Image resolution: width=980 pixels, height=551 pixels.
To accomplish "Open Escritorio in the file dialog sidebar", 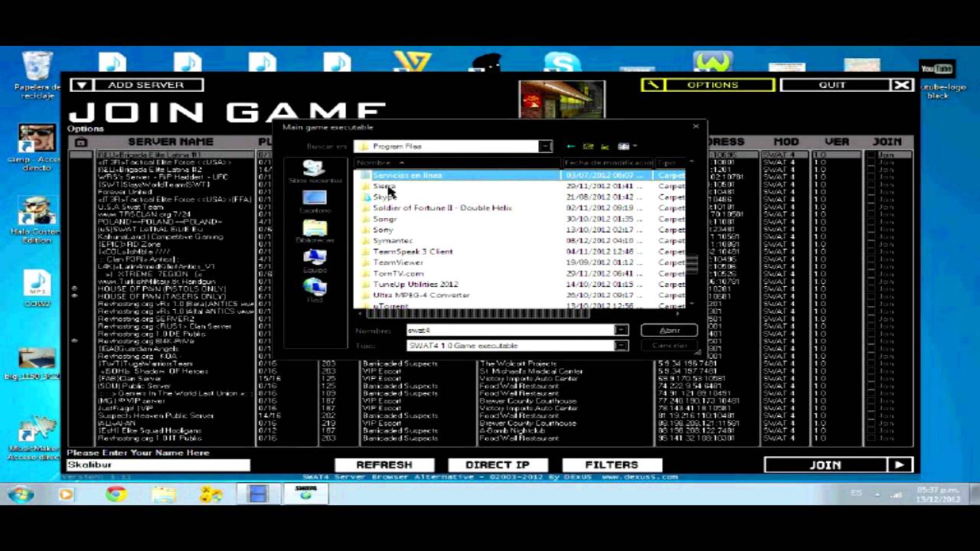I will pos(315,202).
